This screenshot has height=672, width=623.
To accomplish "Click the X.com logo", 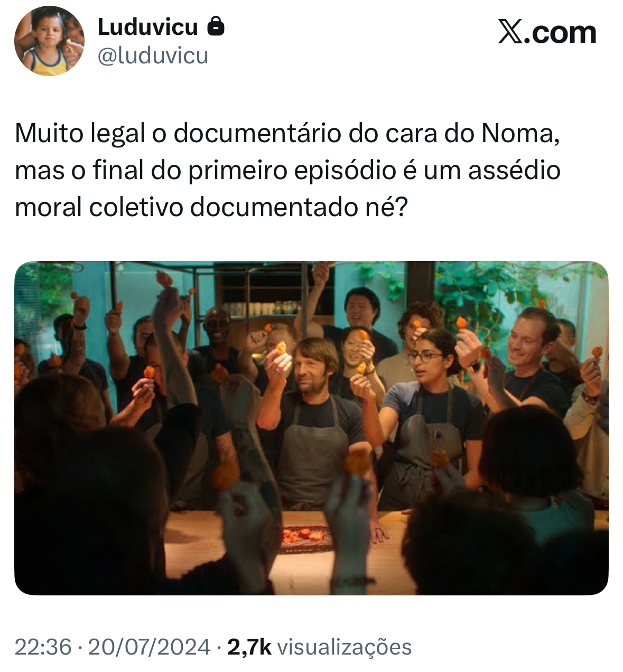I will pyautogui.click(x=547, y=32).
